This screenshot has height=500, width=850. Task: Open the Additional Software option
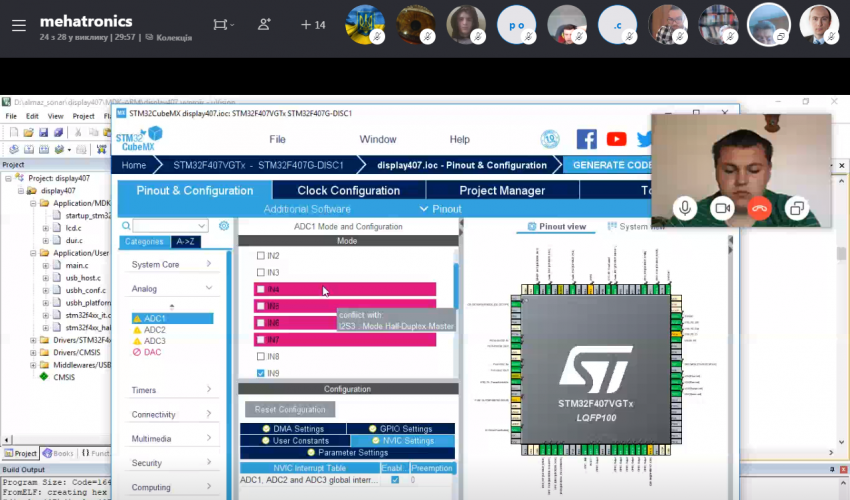click(307, 209)
